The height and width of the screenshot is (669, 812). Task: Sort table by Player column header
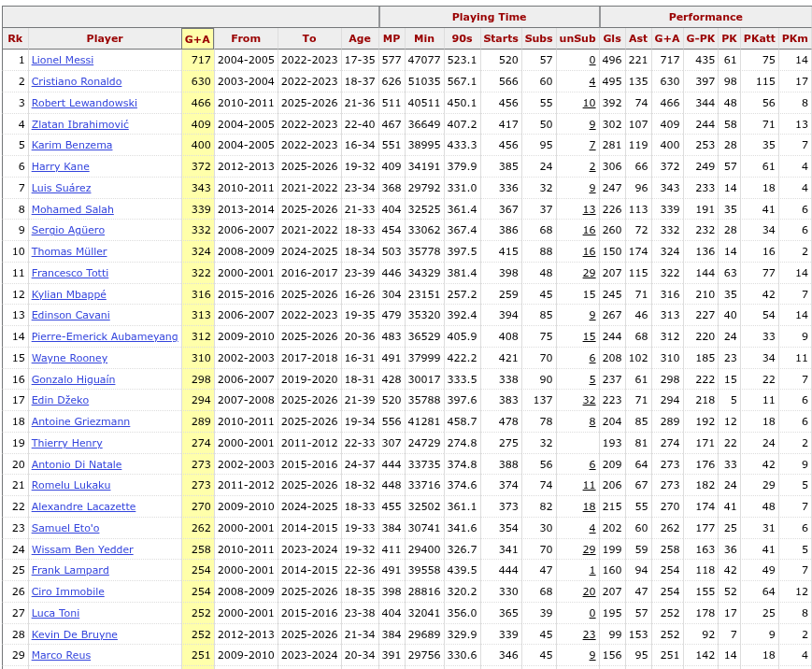pyautogui.click(x=105, y=38)
